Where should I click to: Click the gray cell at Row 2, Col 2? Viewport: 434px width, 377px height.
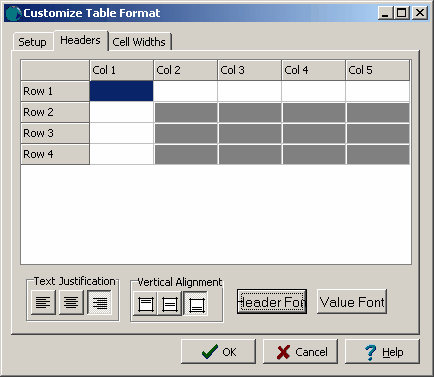point(186,113)
